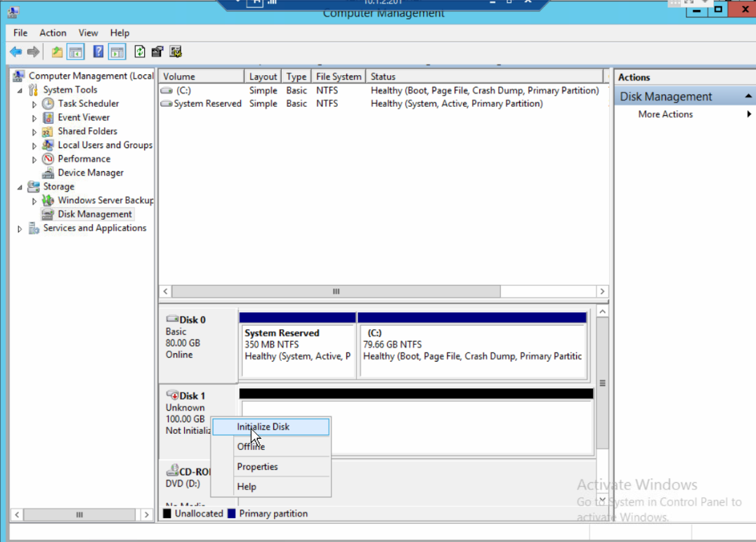Viewport: 756px width, 542px height.
Task: Select the (C:) 79.66 GB partition block
Action: point(472,345)
